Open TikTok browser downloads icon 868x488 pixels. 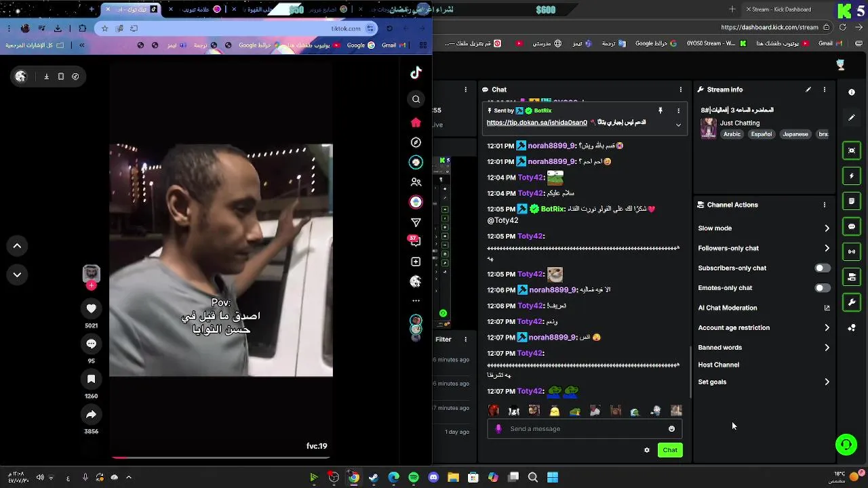point(58,28)
